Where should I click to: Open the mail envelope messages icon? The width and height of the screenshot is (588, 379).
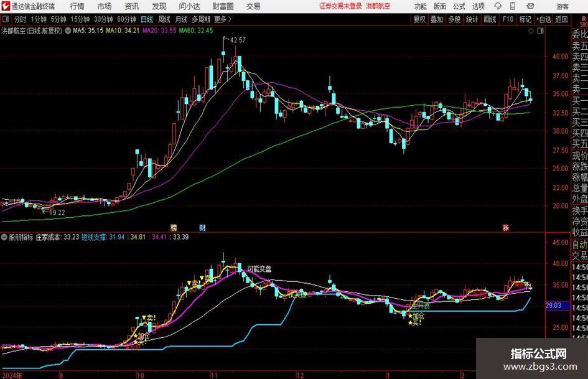coord(530,6)
